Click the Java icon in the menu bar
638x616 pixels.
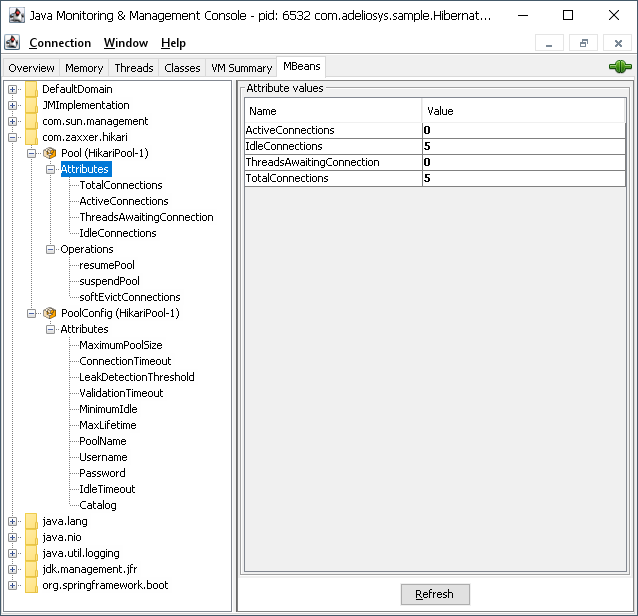(x=12, y=42)
